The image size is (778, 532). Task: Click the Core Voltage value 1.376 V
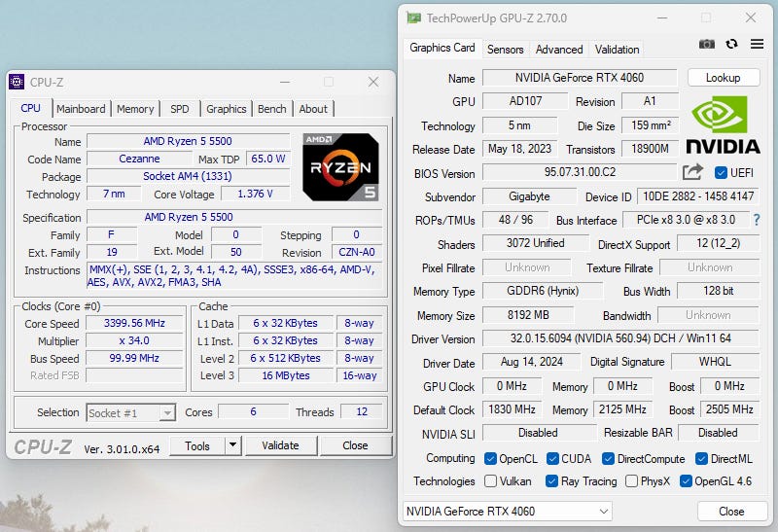255,194
